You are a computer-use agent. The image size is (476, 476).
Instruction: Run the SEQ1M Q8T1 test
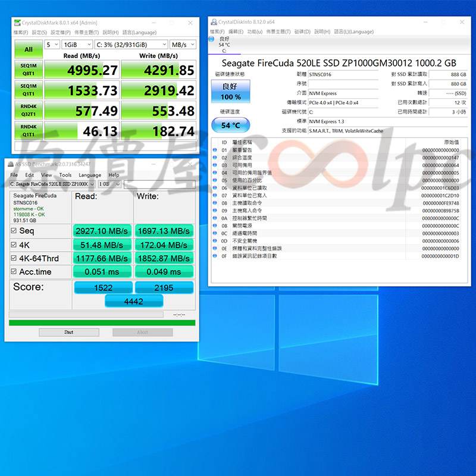[29, 70]
